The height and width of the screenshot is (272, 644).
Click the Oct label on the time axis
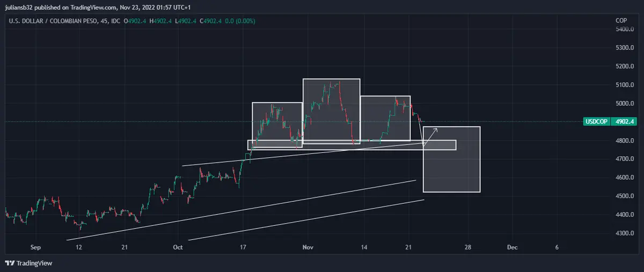pyautogui.click(x=179, y=247)
